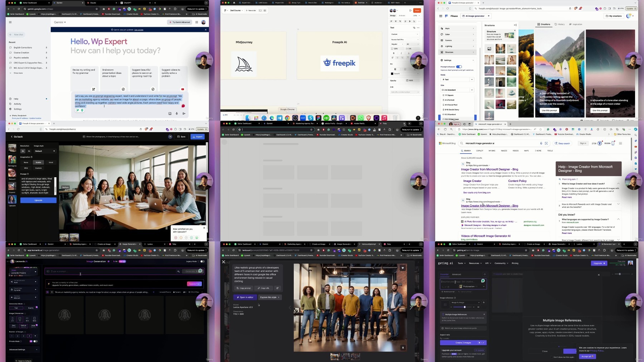644x362 pixels.
Task: Open the Size 3:2 Standard dropdown in Pikaso
Action: [458, 90]
